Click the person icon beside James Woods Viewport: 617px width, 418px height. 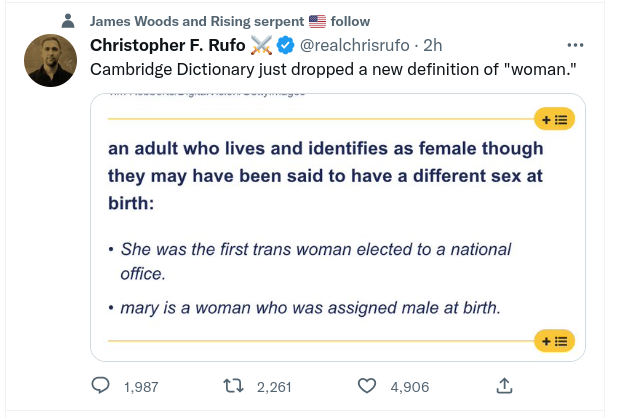coord(68,20)
